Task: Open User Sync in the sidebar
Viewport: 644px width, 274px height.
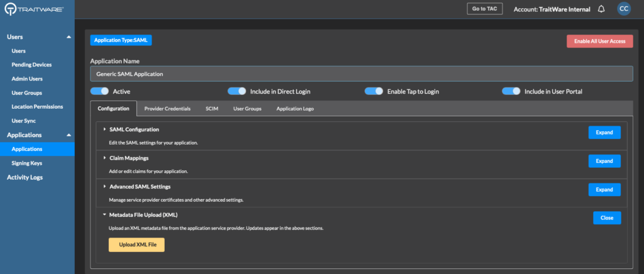Action: 23,121
